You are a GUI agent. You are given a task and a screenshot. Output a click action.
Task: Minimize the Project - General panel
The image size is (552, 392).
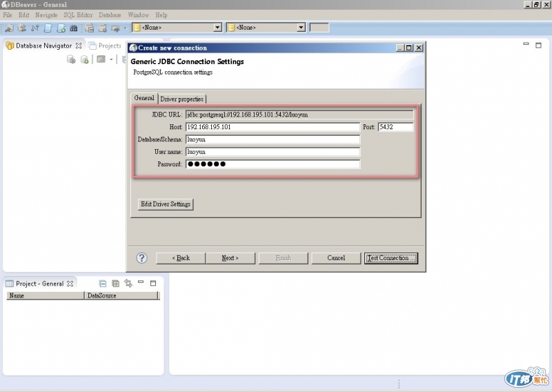click(x=141, y=282)
